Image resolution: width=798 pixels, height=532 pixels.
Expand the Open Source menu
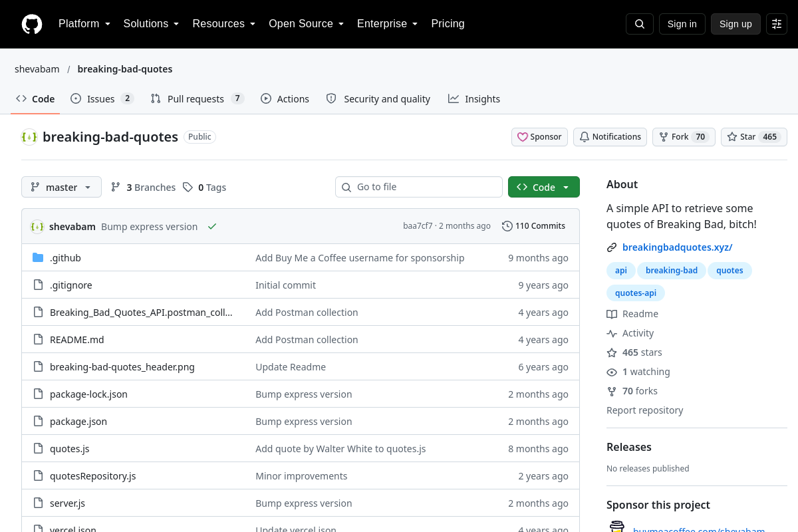tap(307, 24)
